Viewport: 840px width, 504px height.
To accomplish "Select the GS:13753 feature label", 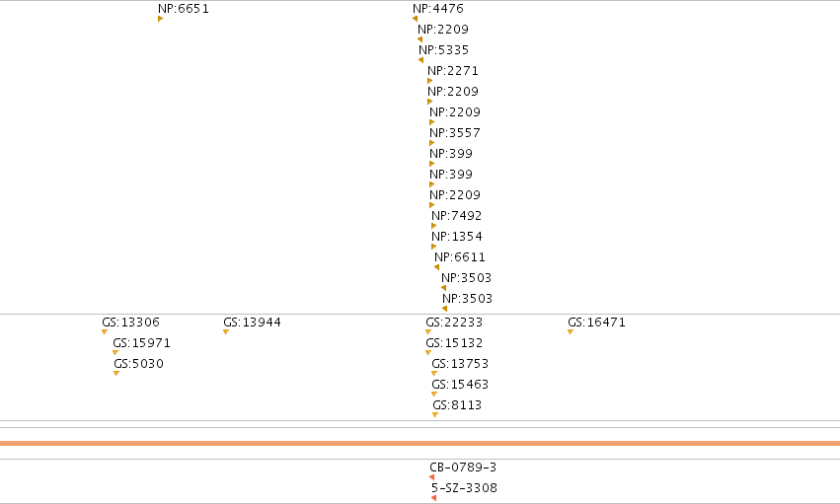I will 460,364.
